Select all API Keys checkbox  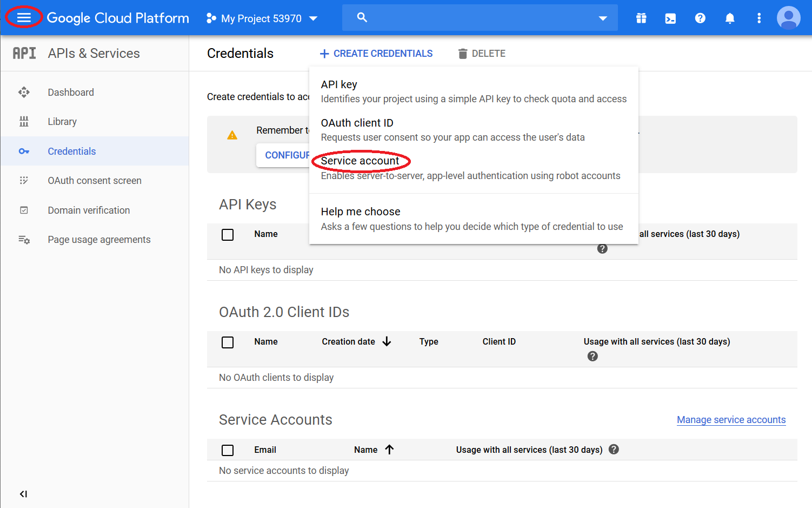coord(228,235)
